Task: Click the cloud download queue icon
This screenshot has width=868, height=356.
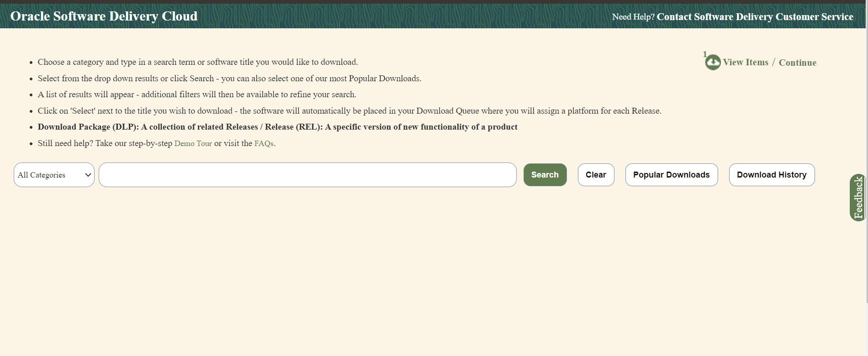Action: tap(713, 62)
